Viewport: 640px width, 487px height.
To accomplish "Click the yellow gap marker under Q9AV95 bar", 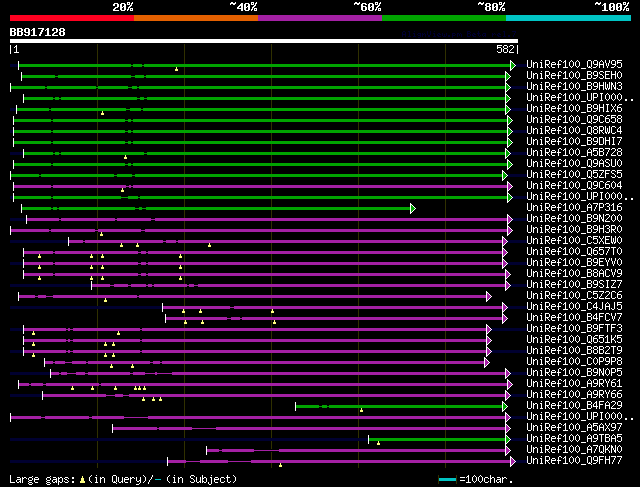I will 176,69.
